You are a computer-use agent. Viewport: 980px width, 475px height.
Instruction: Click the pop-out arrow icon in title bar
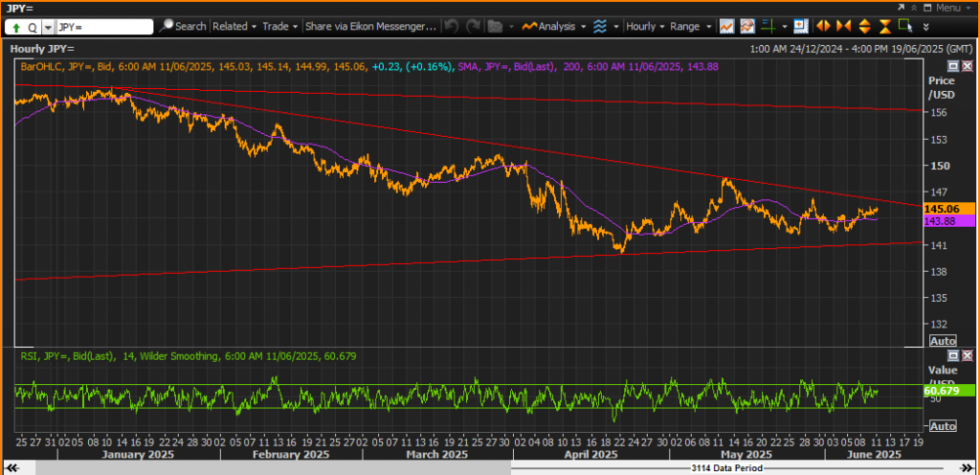coord(902,8)
